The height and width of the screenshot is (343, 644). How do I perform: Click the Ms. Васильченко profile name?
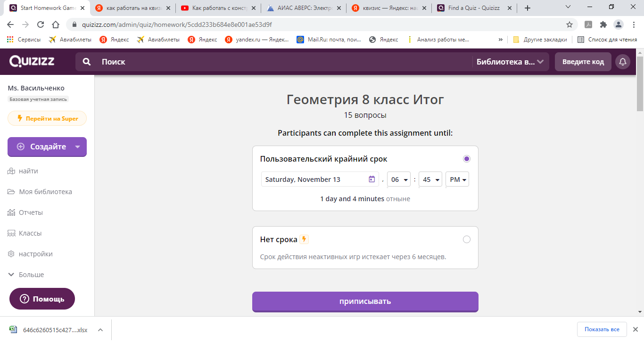tap(36, 88)
